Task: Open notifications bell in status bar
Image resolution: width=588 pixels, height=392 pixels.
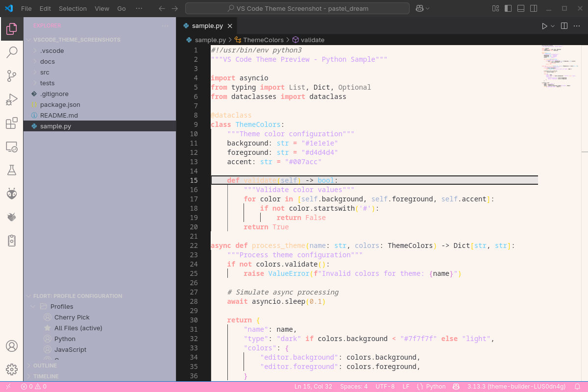Action: coord(578,387)
